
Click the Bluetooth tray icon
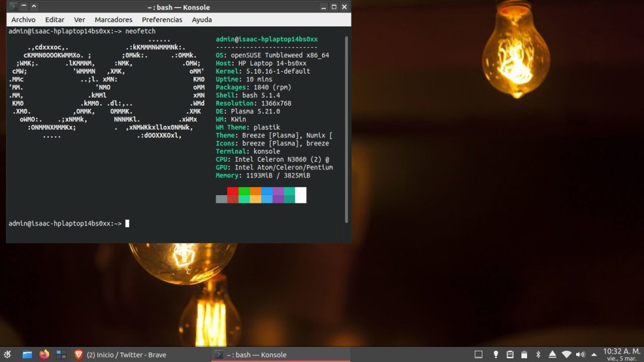pyautogui.click(x=538, y=354)
